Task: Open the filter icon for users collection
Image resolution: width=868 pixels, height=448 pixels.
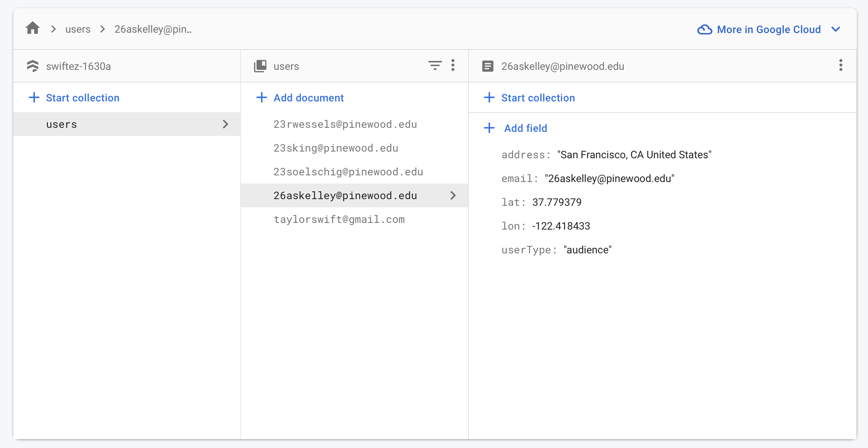Action: (x=435, y=65)
